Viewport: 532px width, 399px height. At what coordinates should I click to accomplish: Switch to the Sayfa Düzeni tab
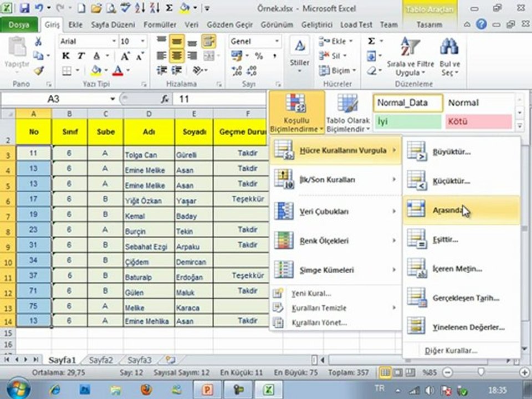pyautogui.click(x=112, y=25)
